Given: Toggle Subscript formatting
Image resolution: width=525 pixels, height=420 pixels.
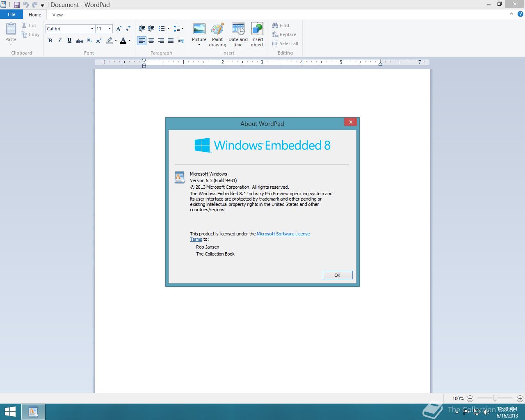Looking at the screenshot, I should click(89, 41).
